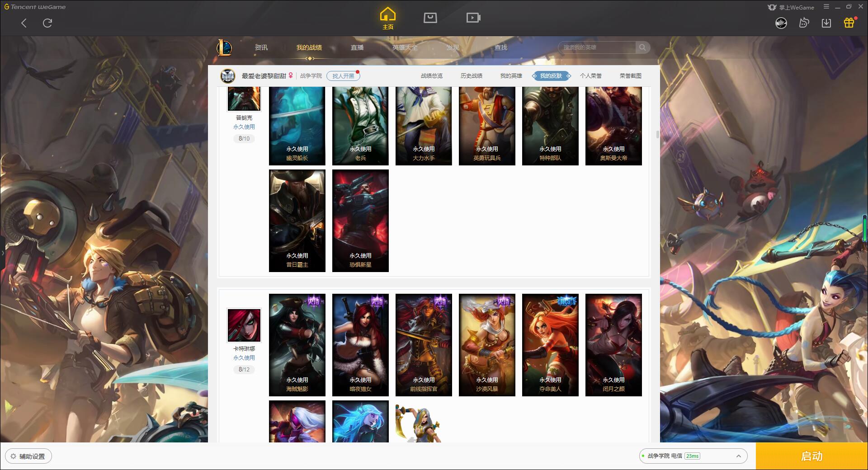Expand the 战争学院 电信 server dropdown
This screenshot has height=470, width=868.
693,456
